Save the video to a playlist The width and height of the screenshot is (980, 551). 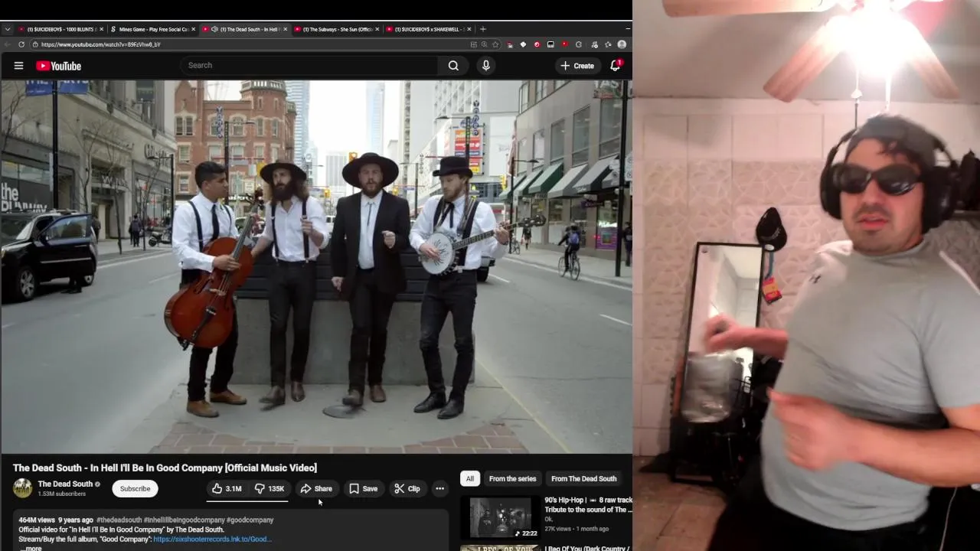pos(363,489)
